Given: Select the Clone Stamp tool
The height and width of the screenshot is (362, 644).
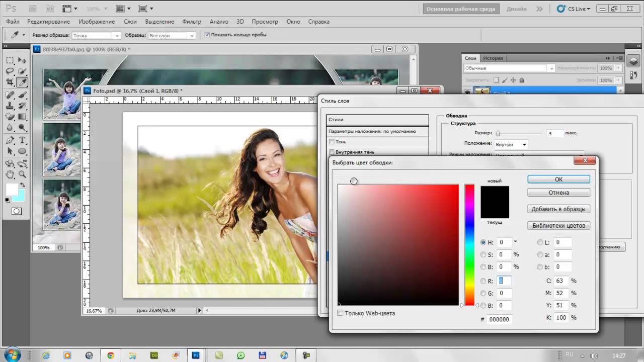Looking at the screenshot, I should [x=10, y=106].
